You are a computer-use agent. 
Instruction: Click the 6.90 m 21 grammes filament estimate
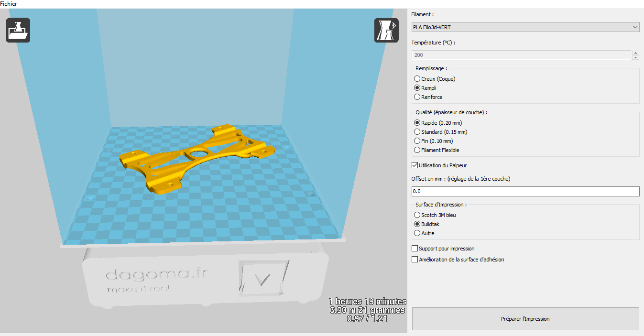pos(368,310)
